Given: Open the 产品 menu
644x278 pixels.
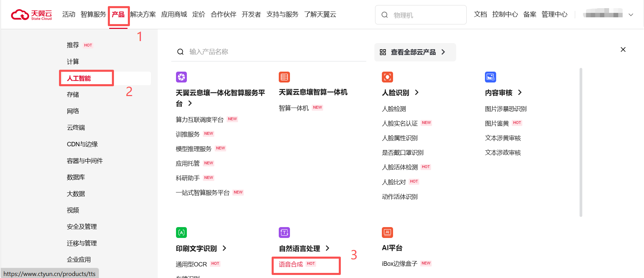Looking at the screenshot, I should pos(118,14).
